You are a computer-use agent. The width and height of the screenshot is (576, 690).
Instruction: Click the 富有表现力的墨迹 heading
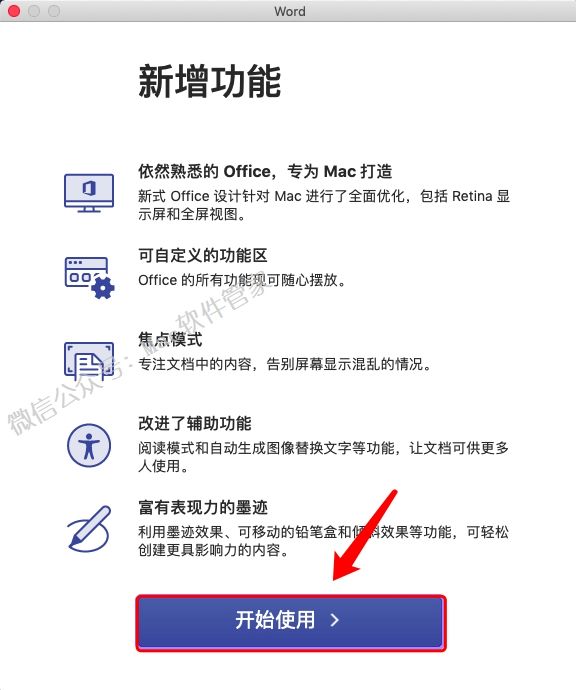(x=203, y=507)
